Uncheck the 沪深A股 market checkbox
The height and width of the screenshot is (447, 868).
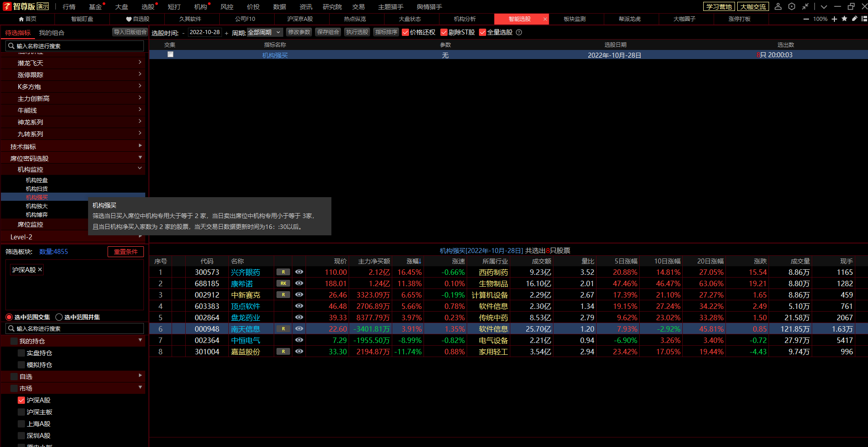(21, 400)
